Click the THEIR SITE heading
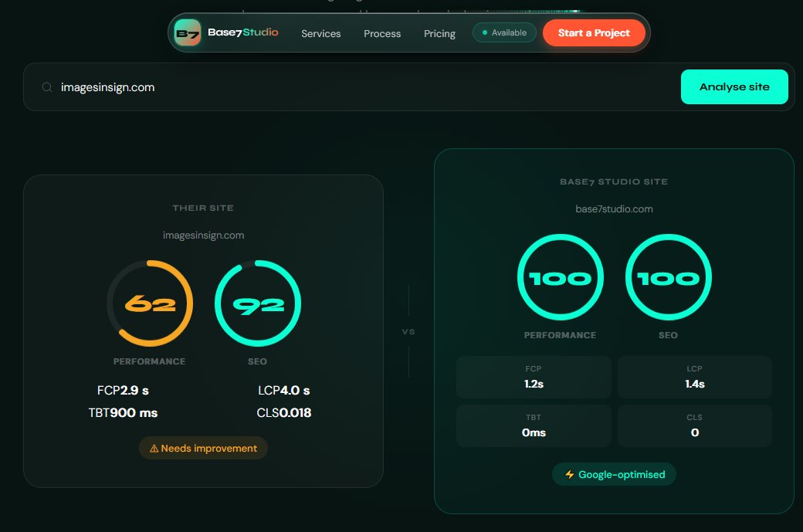This screenshot has height=532, width=803. click(x=203, y=208)
